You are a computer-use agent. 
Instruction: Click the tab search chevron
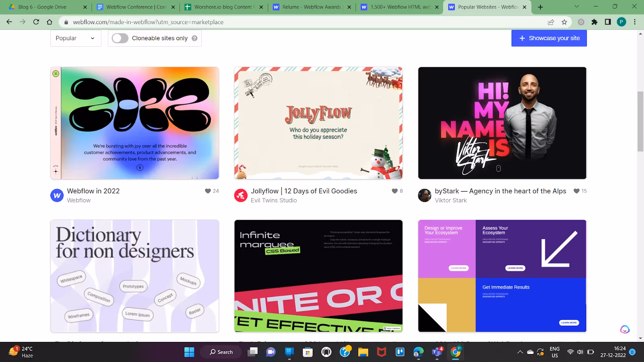click(x=576, y=6)
